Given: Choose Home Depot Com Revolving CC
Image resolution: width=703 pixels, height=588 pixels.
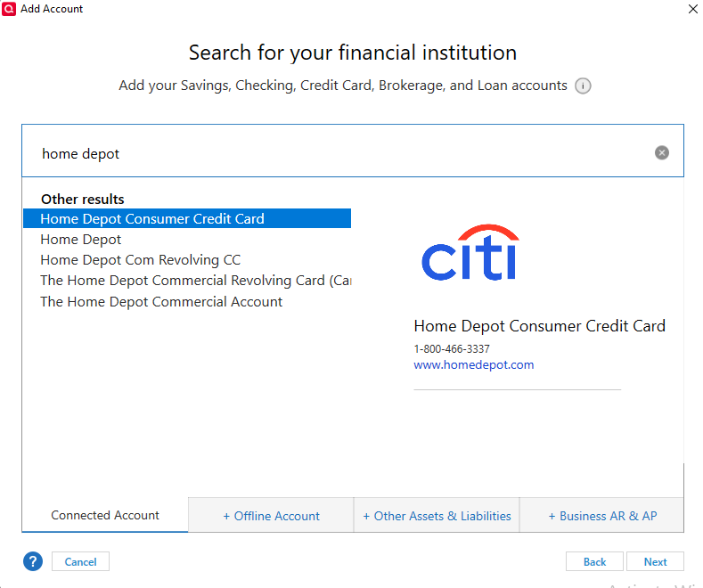Looking at the screenshot, I should click(140, 260).
